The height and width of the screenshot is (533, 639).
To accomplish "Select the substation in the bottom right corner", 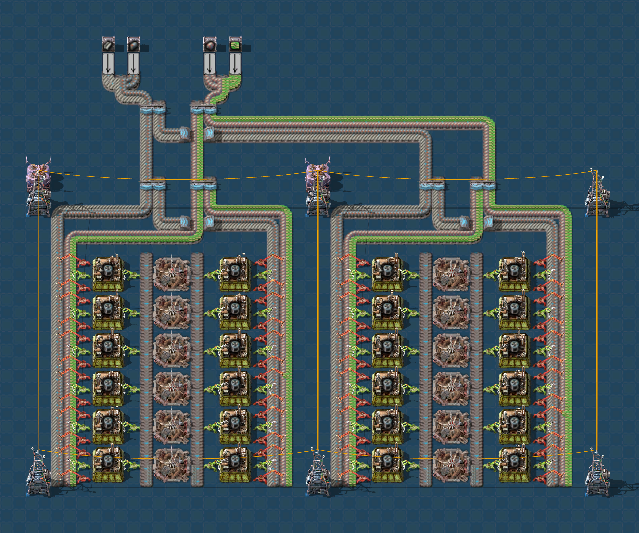I will [x=597, y=472].
